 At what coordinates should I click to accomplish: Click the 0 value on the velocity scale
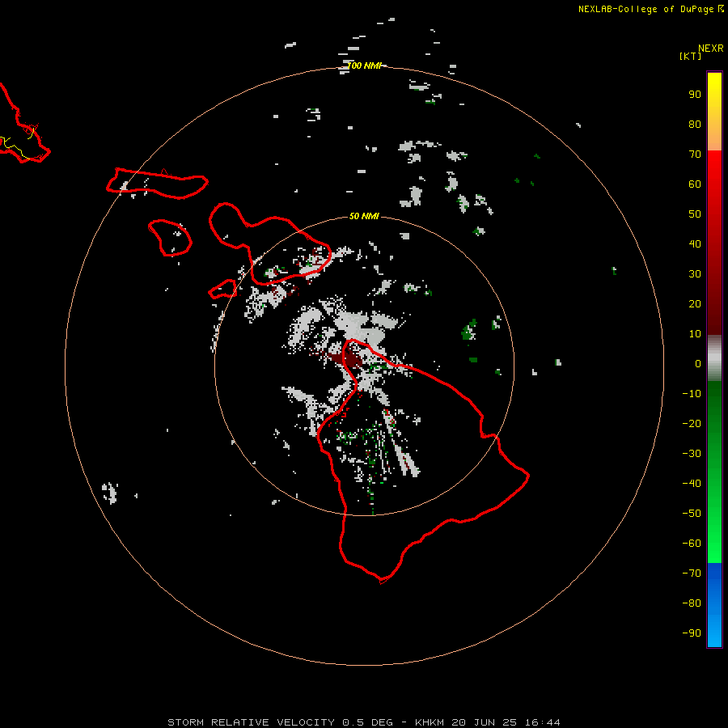[698, 363]
